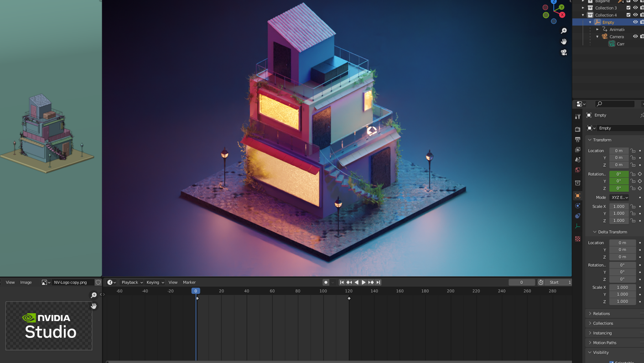This screenshot has height=363, width=644.
Task: Click the current frame number field
Action: tap(522, 282)
